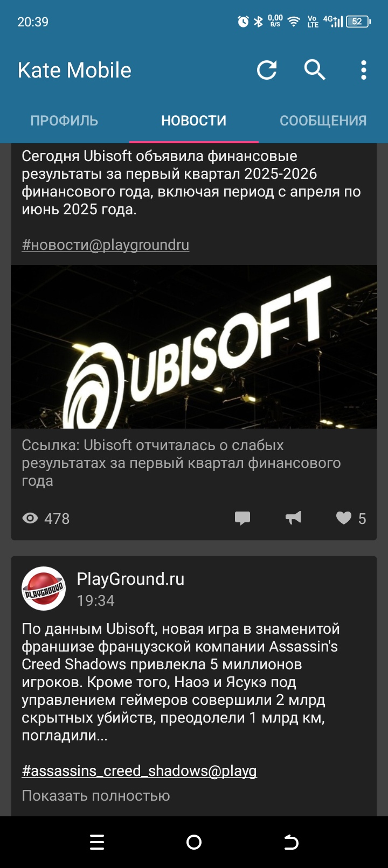This screenshot has height=868, width=388.
Task: Open PlayGround.ru avatar
Action: pos(44,589)
